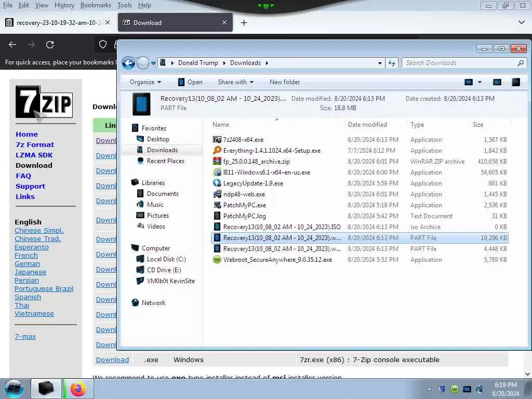Select Network in navigation pane
Screen dimensions: 532x399
[153, 303]
